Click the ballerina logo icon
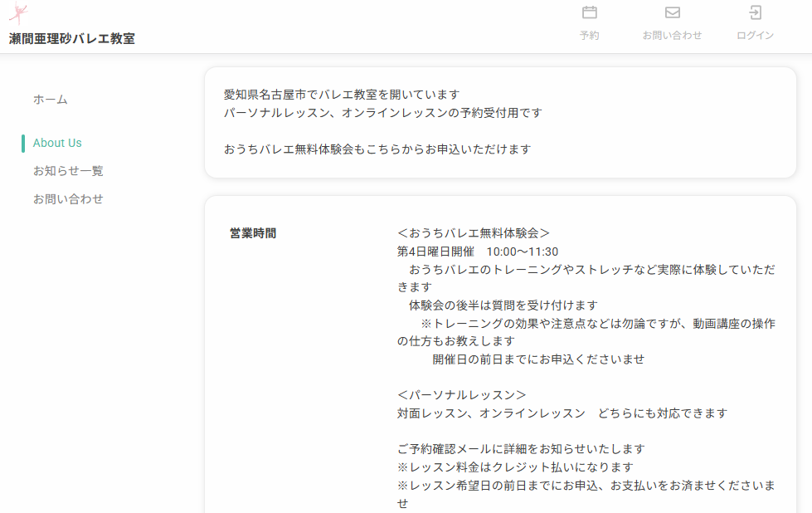812x513 pixels. point(18,14)
